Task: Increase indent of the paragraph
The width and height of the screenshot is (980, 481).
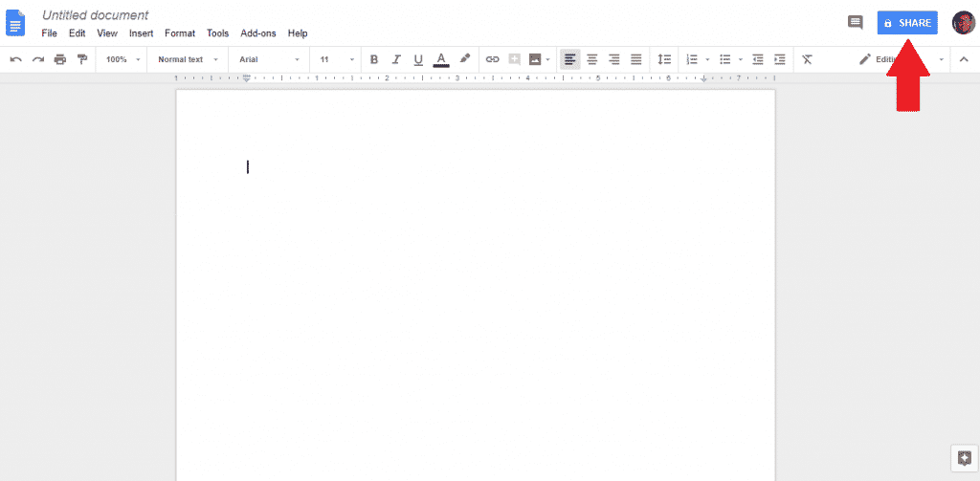Action: (x=779, y=59)
